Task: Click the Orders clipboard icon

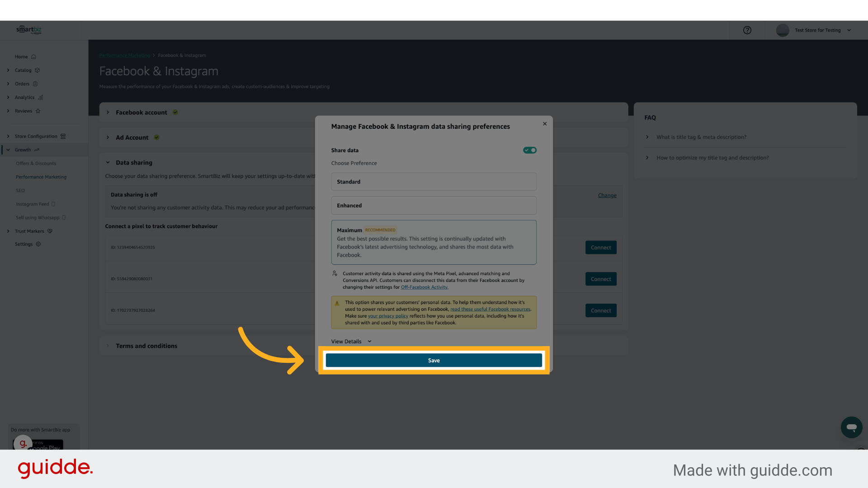Action: click(35, 84)
